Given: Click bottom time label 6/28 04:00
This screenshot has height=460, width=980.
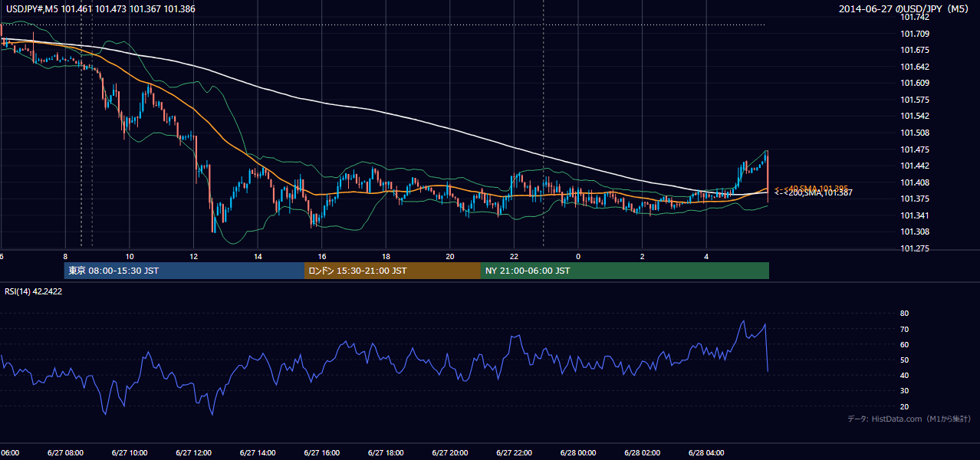Looking at the screenshot, I should click(705, 452).
